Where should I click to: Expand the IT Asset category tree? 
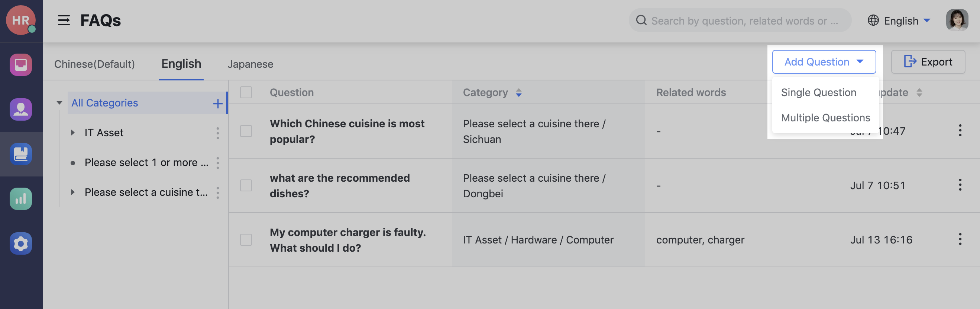coord(73,133)
